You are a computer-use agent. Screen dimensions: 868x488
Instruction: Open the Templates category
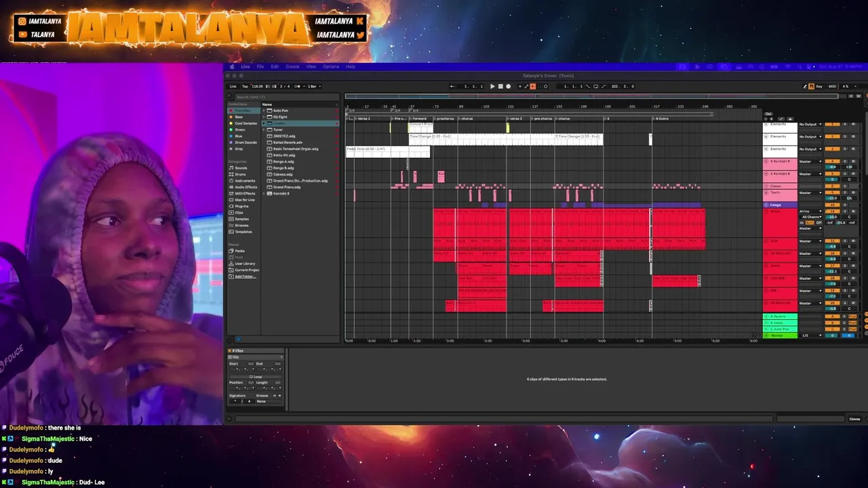pyautogui.click(x=243, y=232)
